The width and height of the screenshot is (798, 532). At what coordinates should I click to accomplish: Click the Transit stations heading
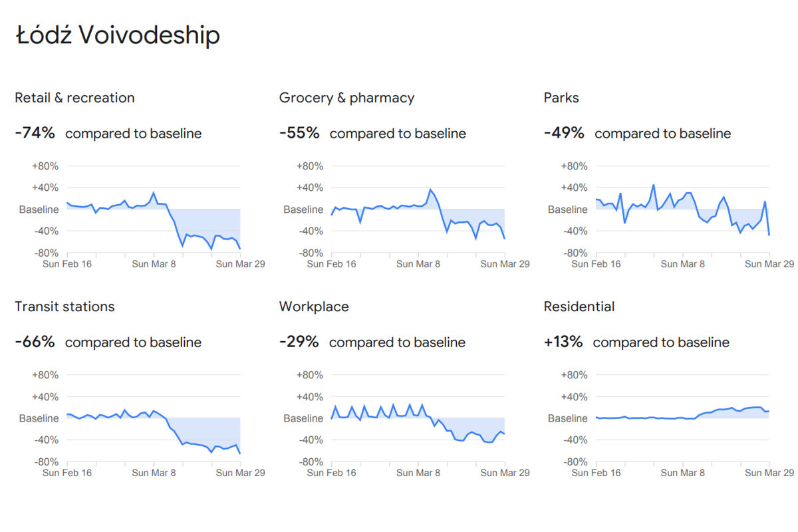pos(65,307)
